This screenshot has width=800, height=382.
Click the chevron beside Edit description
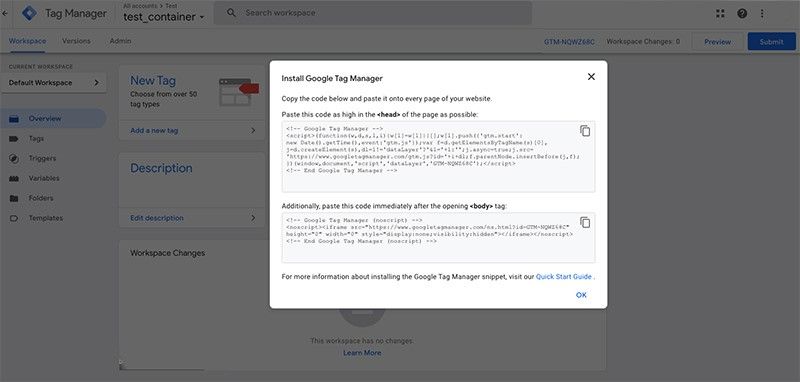[x=253, y=218]
